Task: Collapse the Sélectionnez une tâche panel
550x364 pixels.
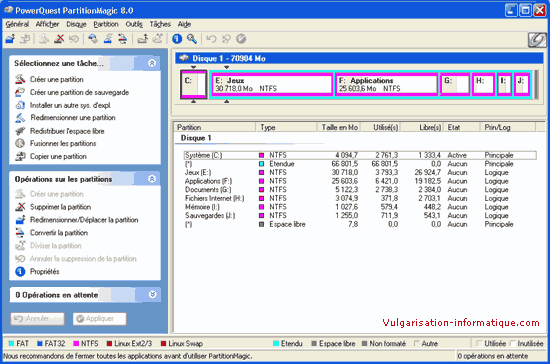Action: tap(152, 63)
